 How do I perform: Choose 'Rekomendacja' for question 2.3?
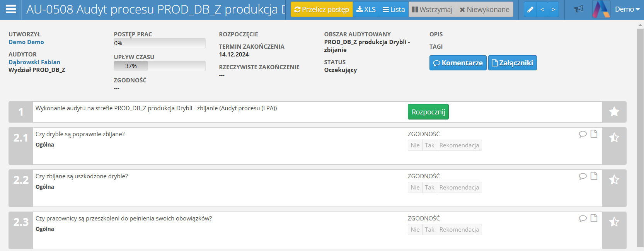[459, 230]
